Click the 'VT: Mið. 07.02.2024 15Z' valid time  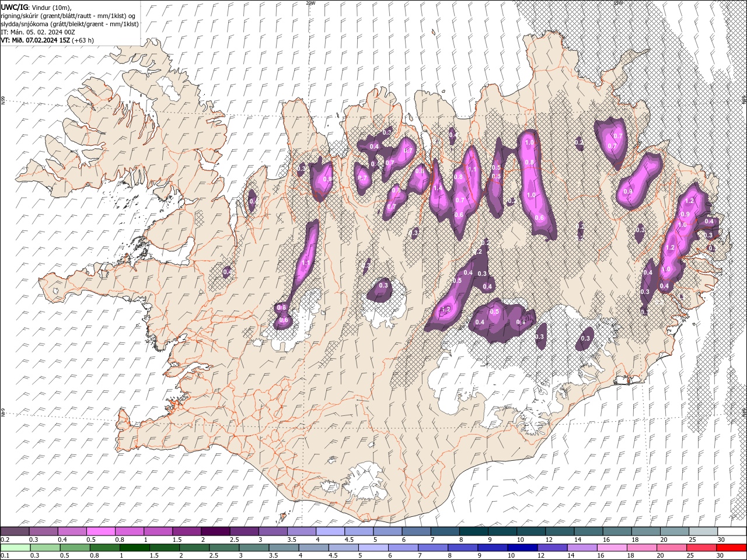pos(35,40)
